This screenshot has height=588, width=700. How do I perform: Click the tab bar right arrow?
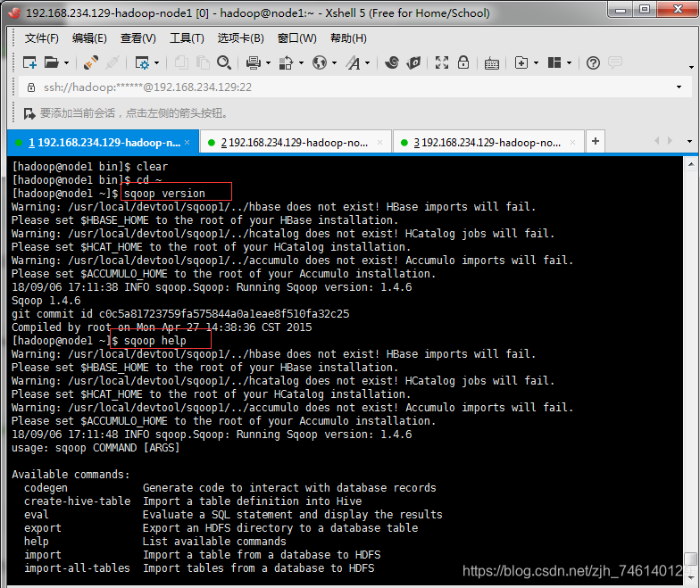[x=670, y=141]
